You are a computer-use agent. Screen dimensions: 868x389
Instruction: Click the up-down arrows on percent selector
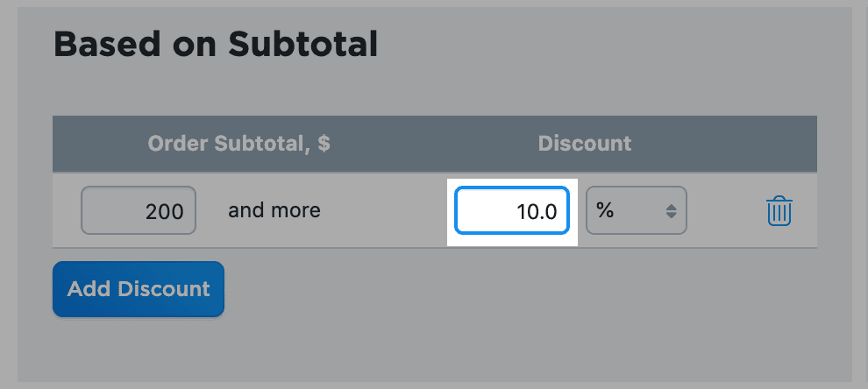tap(671, 211)
